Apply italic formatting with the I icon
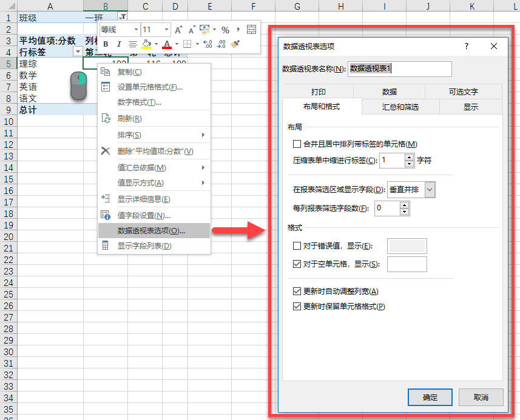 [119, 44]
